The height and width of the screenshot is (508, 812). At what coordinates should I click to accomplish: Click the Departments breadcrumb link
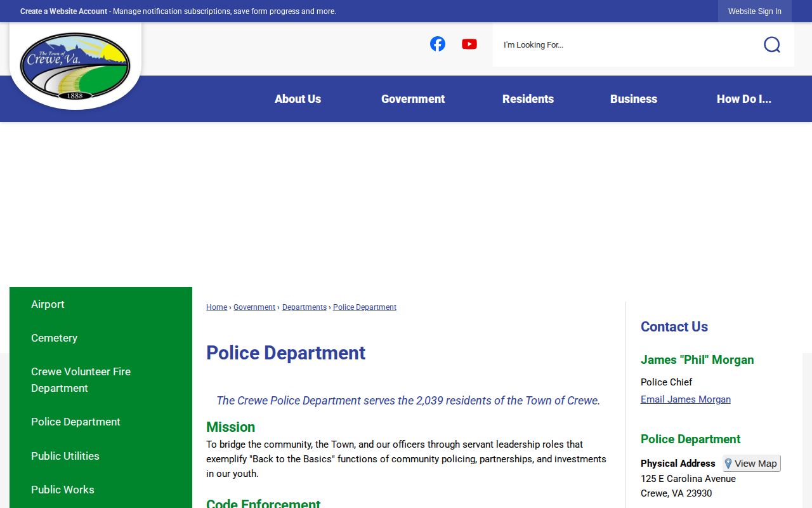click(304, 307)
